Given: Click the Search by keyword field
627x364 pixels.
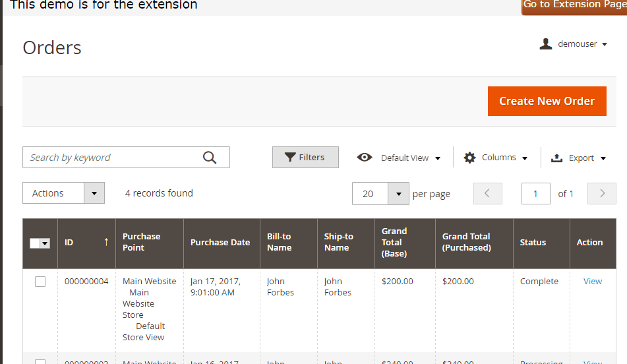Looking at the screenshot, I should tap(112, 158).
